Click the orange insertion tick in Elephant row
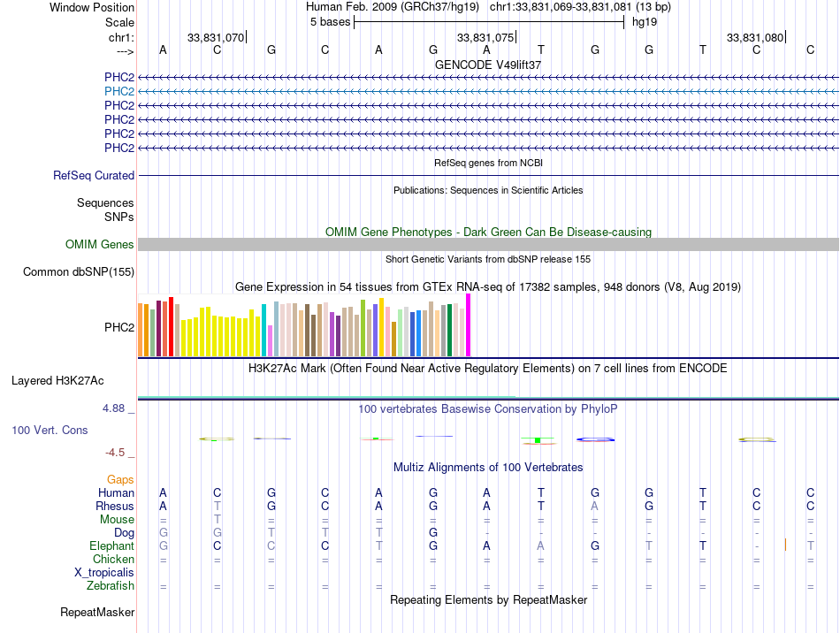The width and height of the screenshot is (840, 633). coord(785,545)
